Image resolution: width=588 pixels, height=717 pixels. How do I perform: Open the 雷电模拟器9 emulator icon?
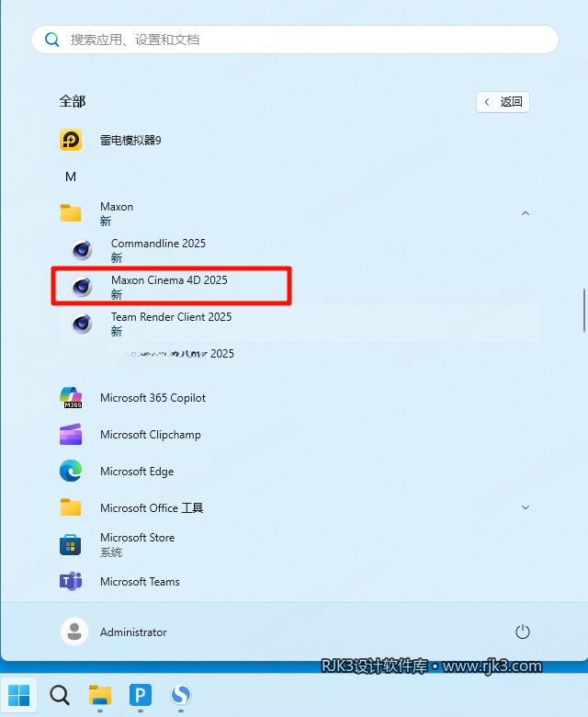71,140
